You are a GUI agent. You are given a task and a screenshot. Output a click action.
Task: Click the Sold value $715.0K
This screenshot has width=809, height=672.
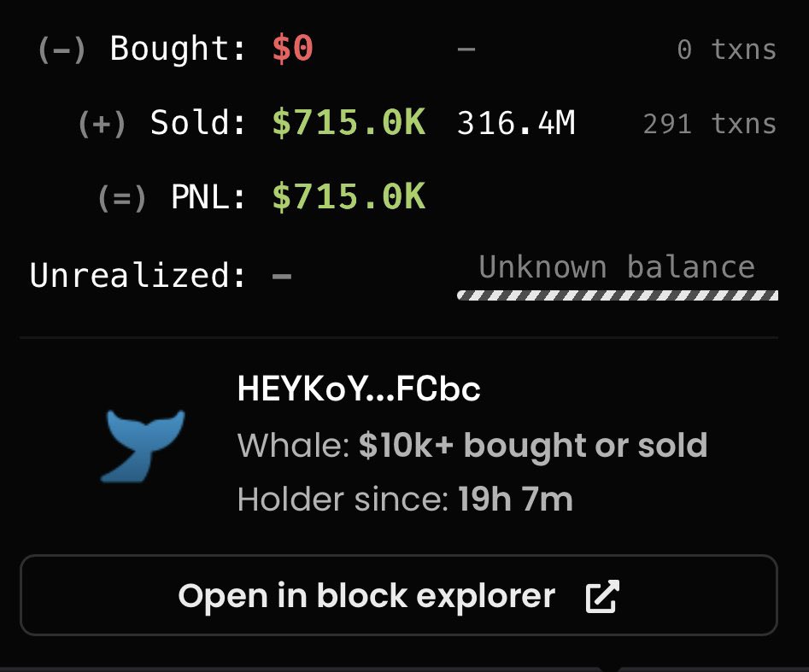(349, 123)
